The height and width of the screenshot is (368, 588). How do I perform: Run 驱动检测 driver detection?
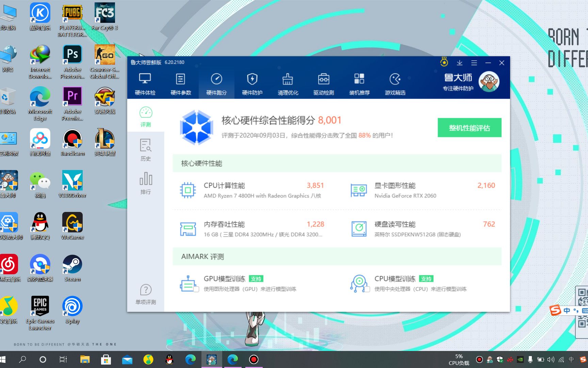click(x=324, y=83)
